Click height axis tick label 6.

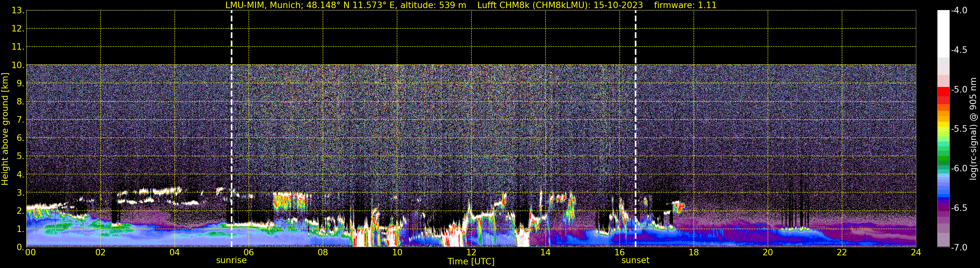[x=20, y=138]
